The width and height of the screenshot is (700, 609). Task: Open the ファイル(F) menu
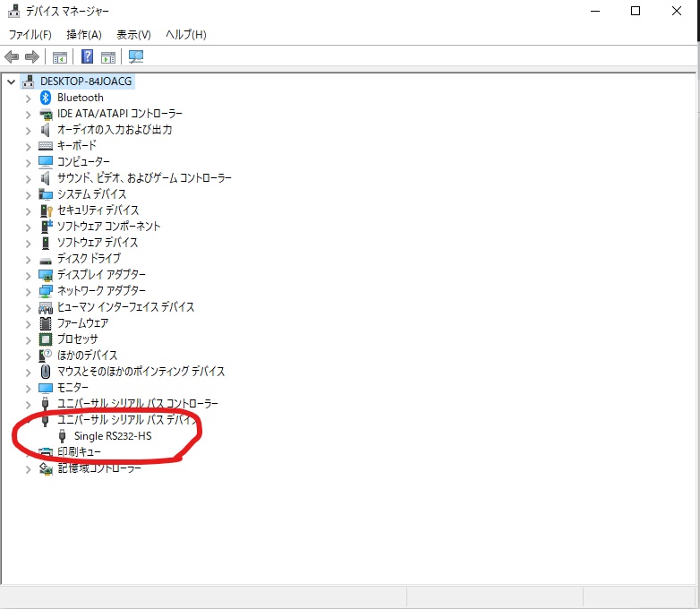click(x=30, y=34)
